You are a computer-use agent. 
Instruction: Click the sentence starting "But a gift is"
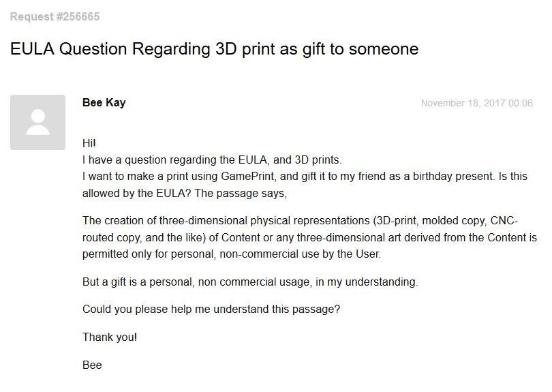[x=249, y=282]
